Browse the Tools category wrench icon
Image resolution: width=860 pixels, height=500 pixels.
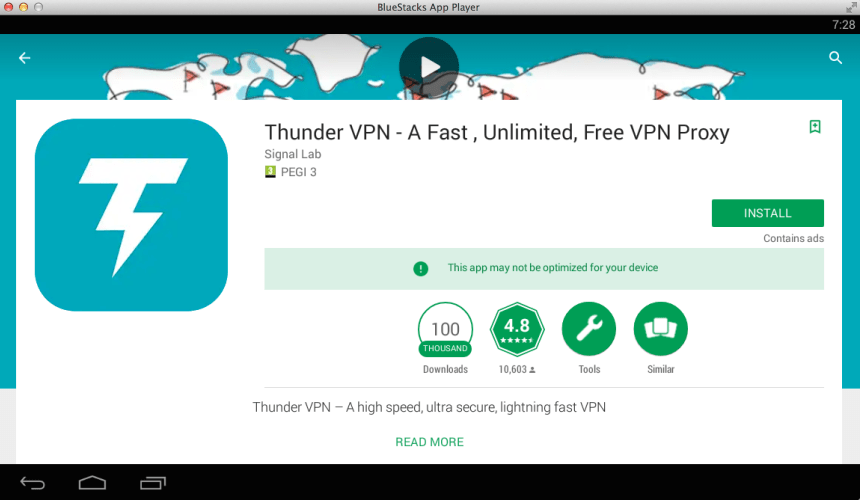589,329
